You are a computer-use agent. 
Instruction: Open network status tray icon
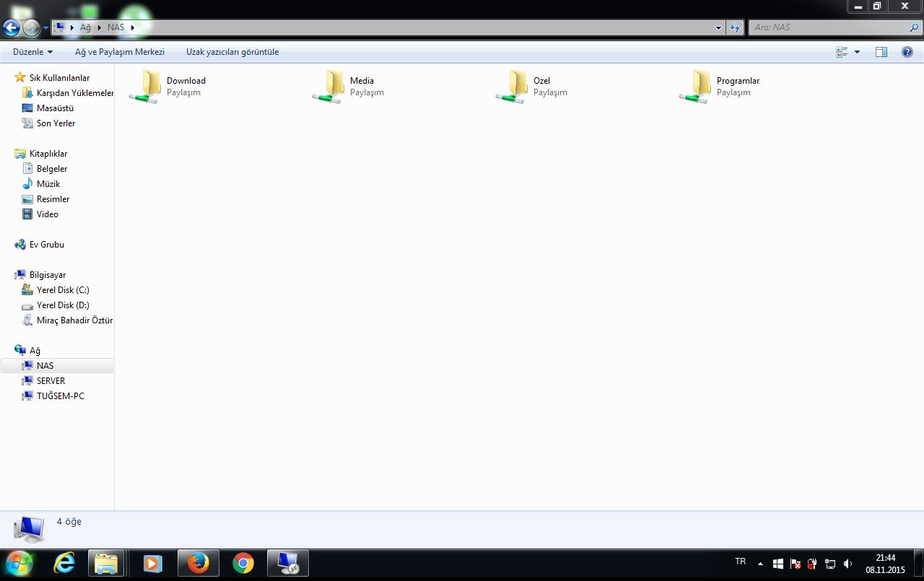tap(830, 564)
